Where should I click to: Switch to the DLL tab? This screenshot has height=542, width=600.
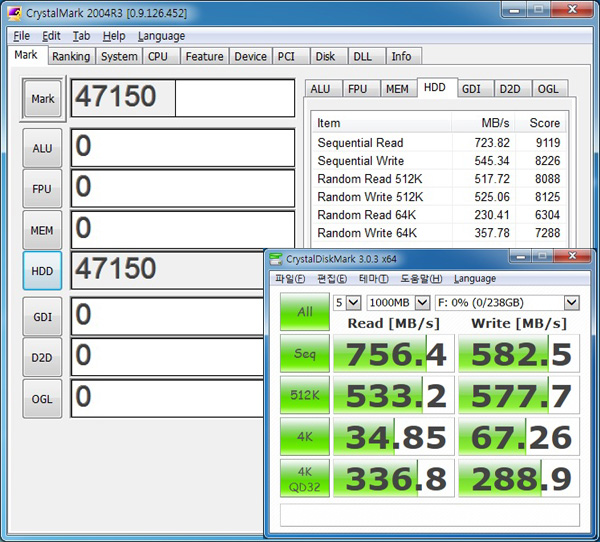366,56
